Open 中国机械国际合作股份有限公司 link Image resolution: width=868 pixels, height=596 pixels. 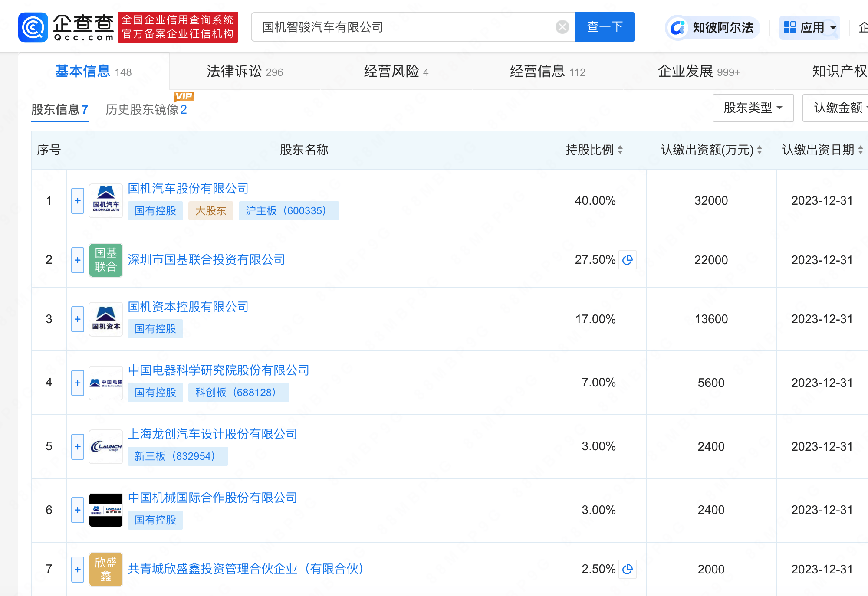coord(213,498)
